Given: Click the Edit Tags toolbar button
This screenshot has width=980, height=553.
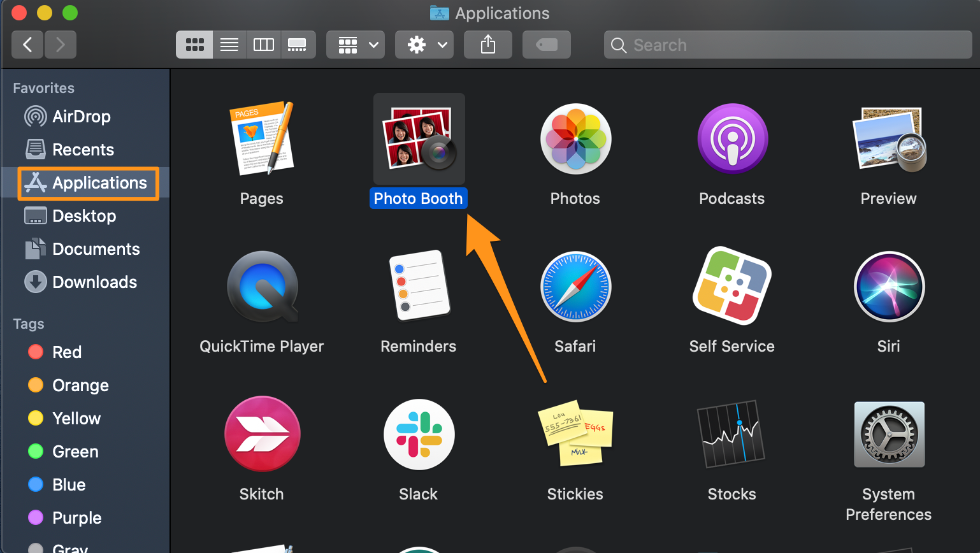Looking at the screenshot, I should [547, 45].
